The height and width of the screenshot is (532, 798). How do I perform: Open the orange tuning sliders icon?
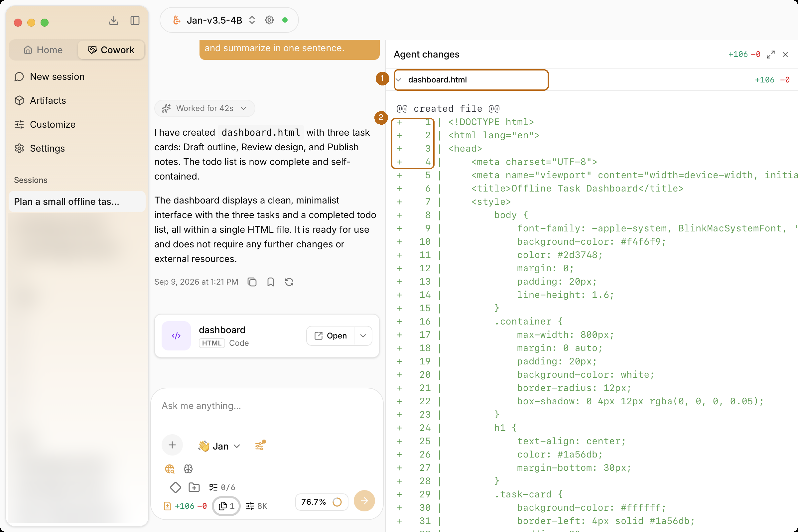pos(260,446)
